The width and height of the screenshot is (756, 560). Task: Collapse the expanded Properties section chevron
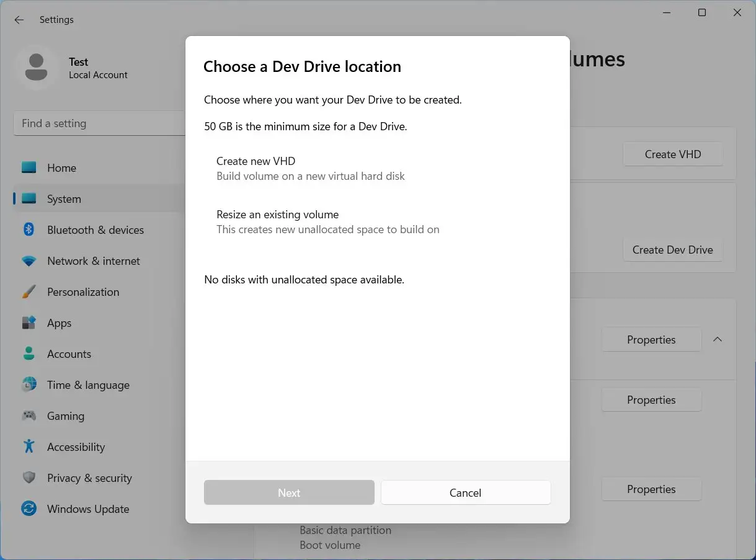tap(718, 339)
